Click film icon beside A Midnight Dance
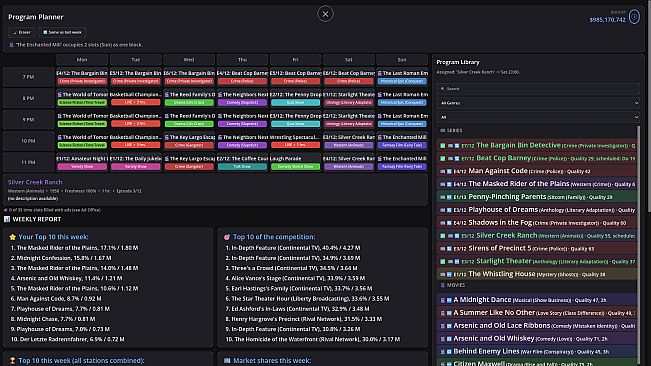 pos(443,300)
